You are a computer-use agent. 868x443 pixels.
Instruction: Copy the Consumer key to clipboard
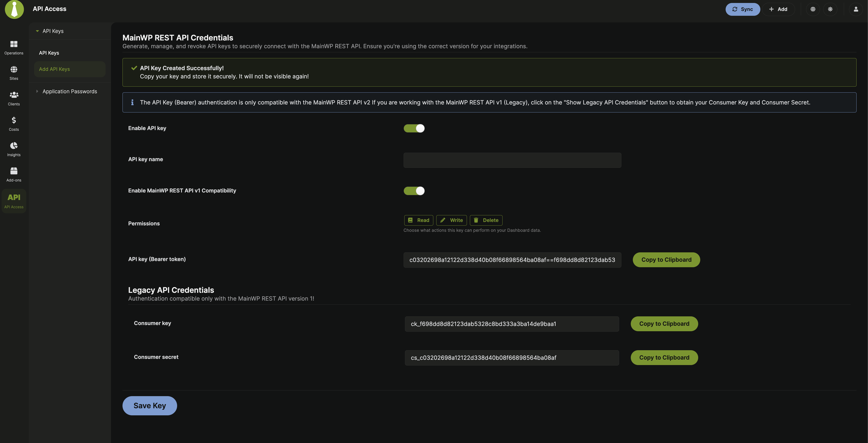pos(664,323)
